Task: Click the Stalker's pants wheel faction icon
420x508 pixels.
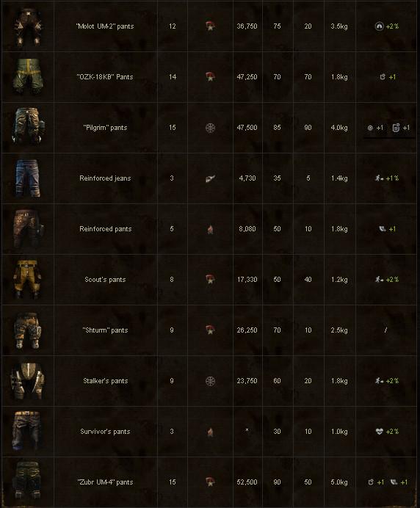Action: (x=210, y=381)
